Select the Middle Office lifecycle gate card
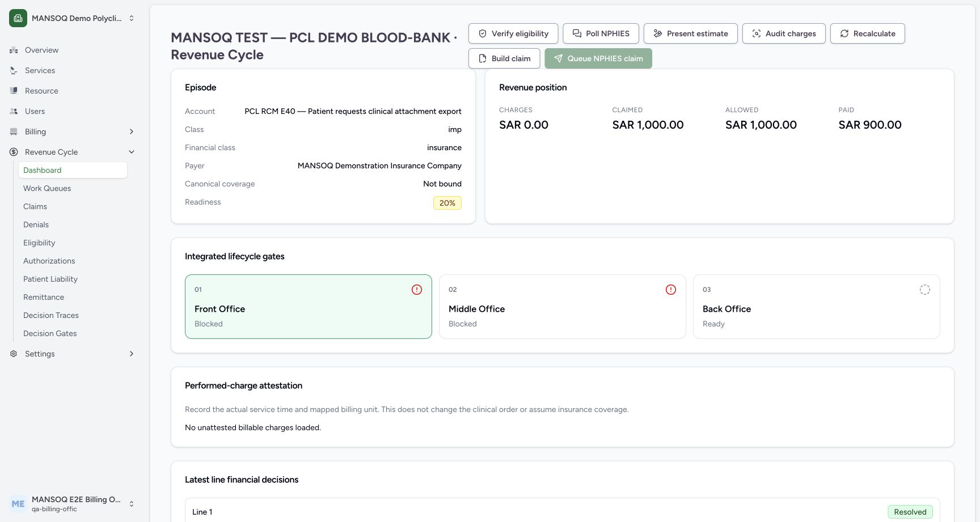Viewport: 980px width, 522px height. [563, 307]
